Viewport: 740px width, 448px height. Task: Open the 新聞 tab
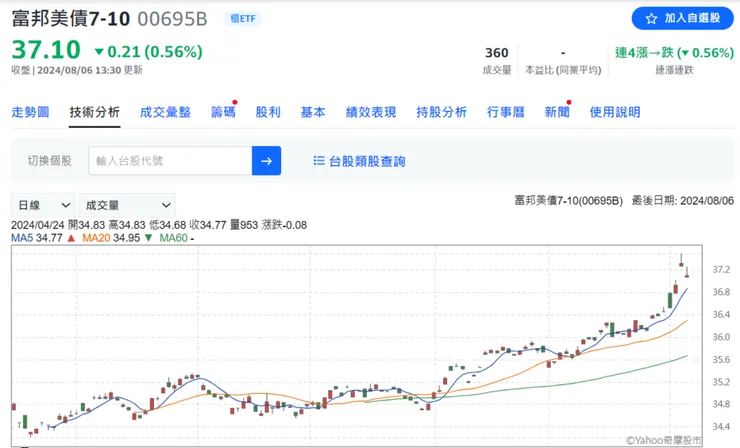click(x=557, y=112)
